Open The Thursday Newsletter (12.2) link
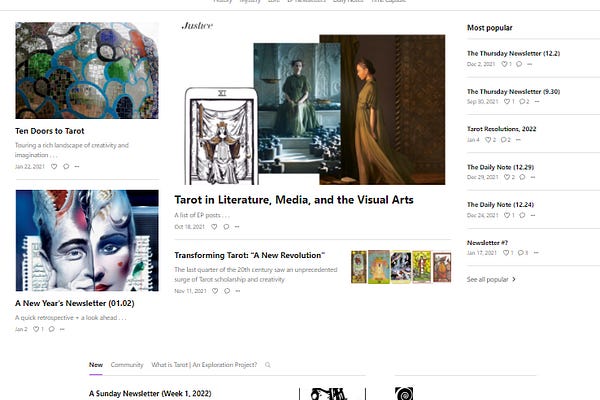Screen dimensions: 600x400 (513, 53)
